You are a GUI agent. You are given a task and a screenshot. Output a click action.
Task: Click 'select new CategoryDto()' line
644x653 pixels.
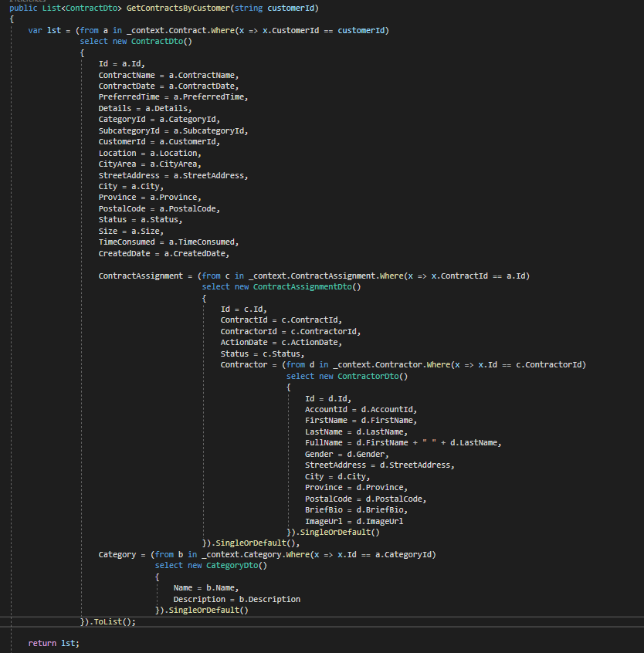212,566
